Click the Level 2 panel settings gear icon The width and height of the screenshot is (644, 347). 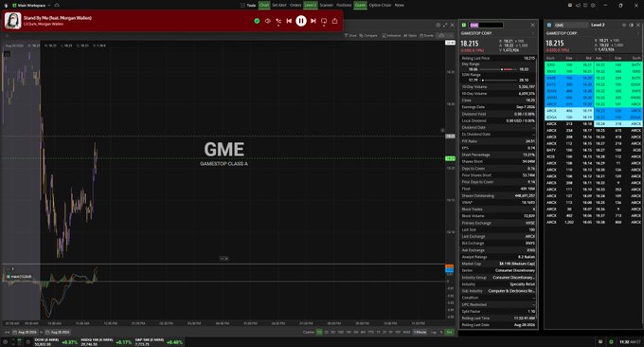(x=624, y=25)
